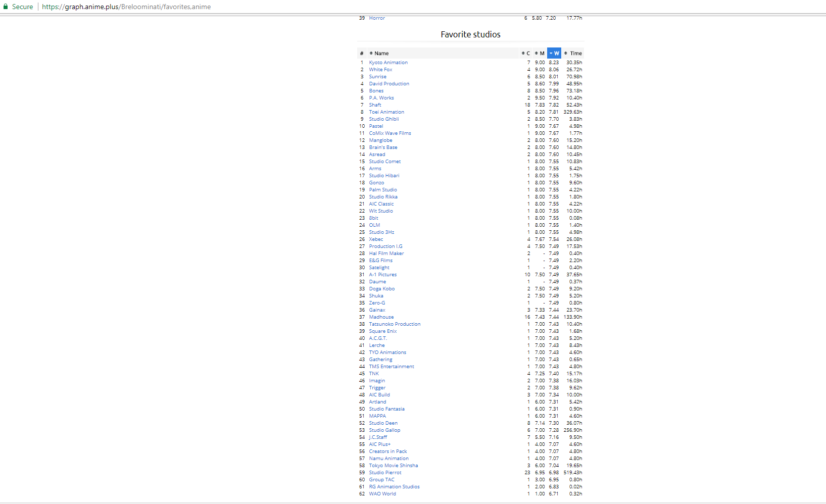Open Studio Ghibli link
Viewport: 826px width, 504px height.
(384, 119)
